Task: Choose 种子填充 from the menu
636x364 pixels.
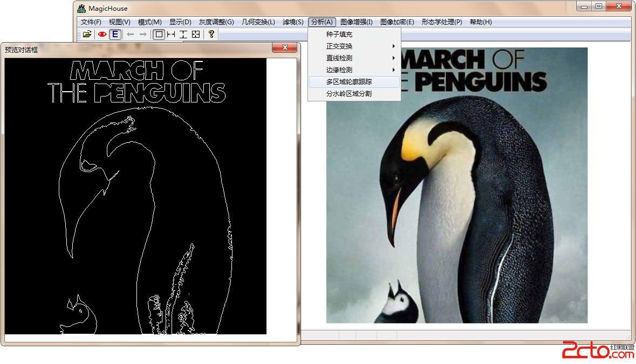Action: (354, 35)
